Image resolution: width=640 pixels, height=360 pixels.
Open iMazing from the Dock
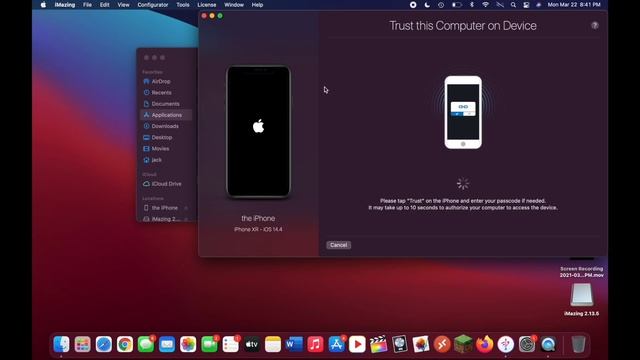[506, 344]
